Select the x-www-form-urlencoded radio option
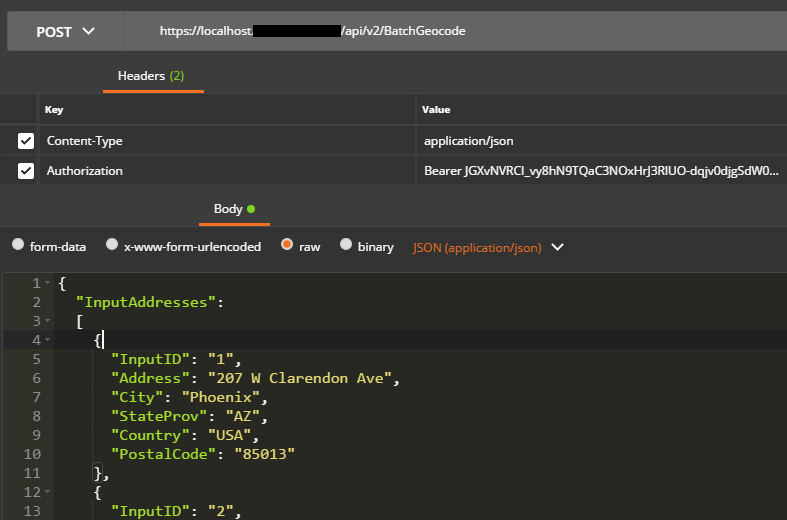 [x=114, y=246]
